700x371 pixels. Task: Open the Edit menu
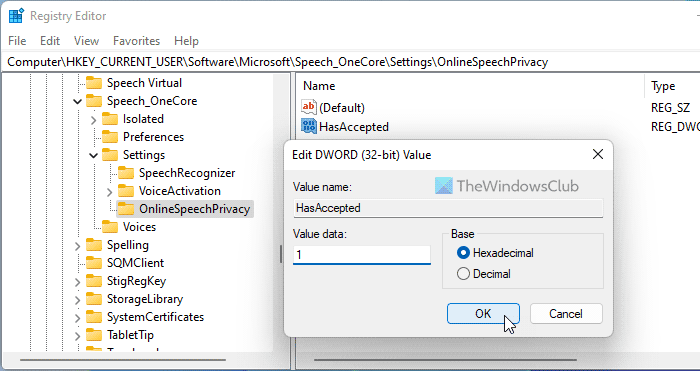[x=50, y=41]
